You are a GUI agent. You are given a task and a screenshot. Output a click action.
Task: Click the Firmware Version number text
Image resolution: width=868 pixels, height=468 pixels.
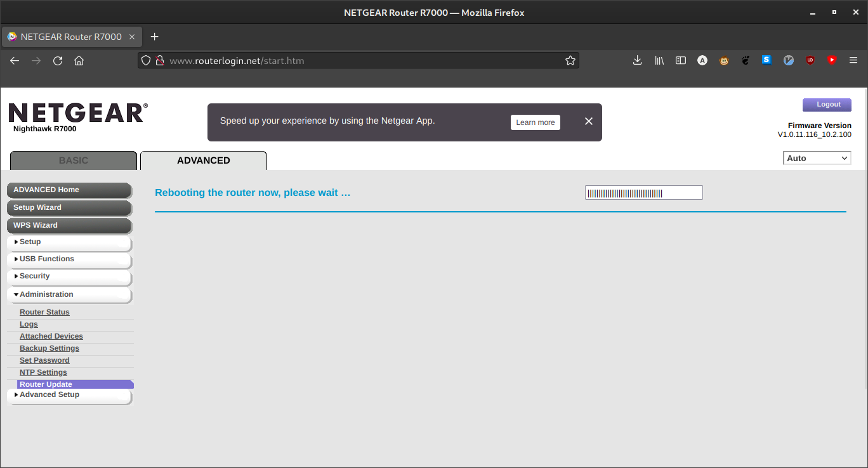814,134
